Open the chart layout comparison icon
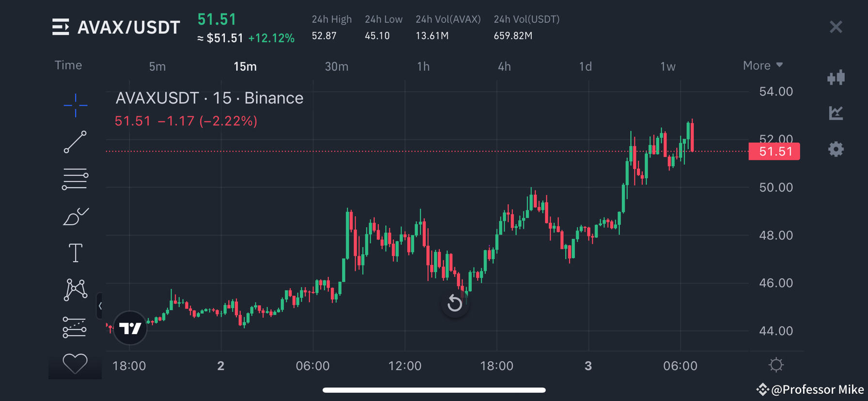This screenshot has height=401, width=868. click(x=836, y=77)
